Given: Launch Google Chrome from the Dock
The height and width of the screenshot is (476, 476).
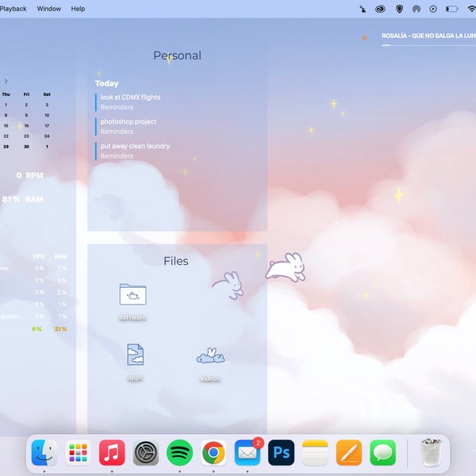Looking at the screenshot, I should [213, 453].
